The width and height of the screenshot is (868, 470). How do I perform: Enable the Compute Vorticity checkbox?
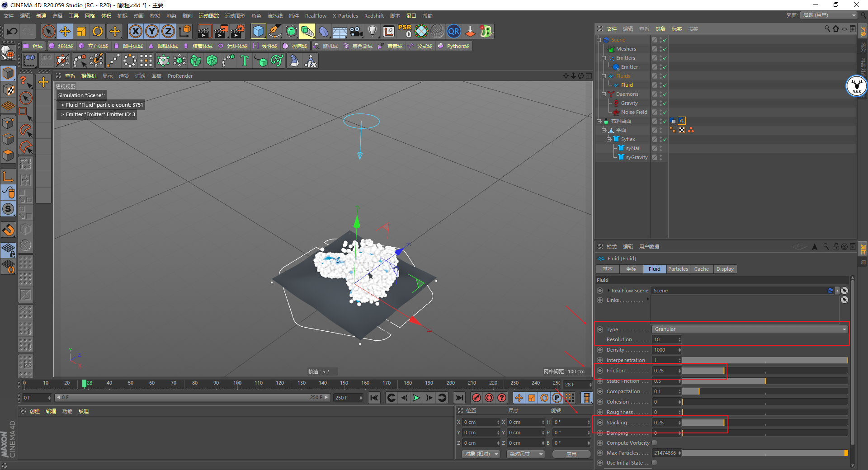pyautogui.click(x=654, y=443)
